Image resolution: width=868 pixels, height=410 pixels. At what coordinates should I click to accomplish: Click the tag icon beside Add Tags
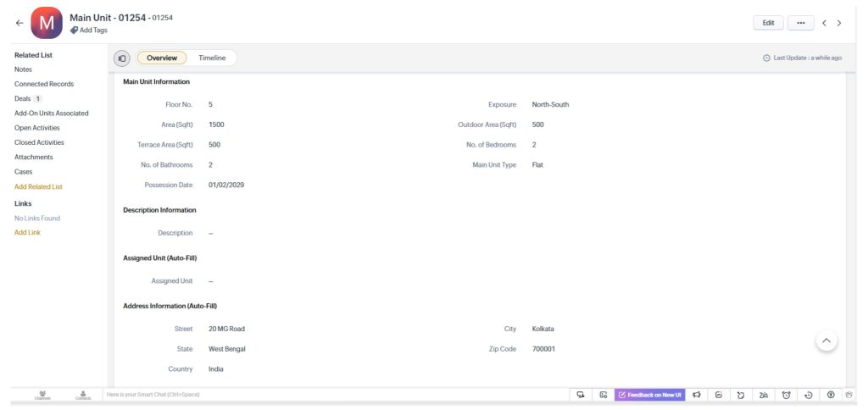(75, 30)
